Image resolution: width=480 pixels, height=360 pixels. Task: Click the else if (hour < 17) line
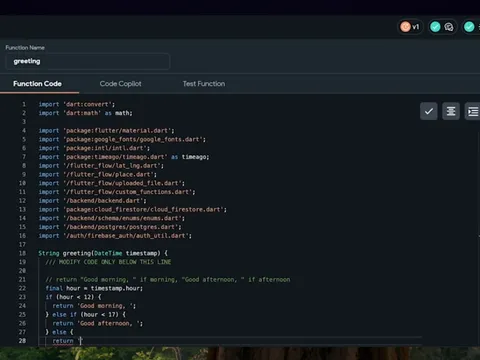85,314
